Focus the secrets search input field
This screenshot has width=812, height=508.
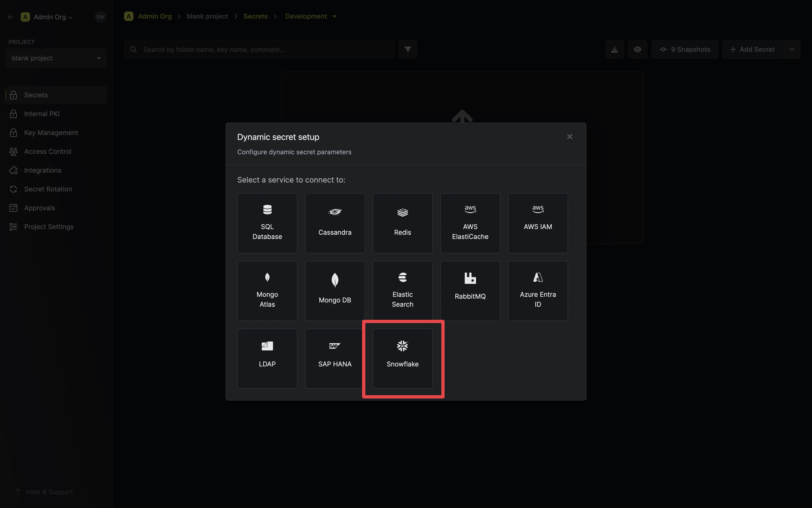coord(259,49)
